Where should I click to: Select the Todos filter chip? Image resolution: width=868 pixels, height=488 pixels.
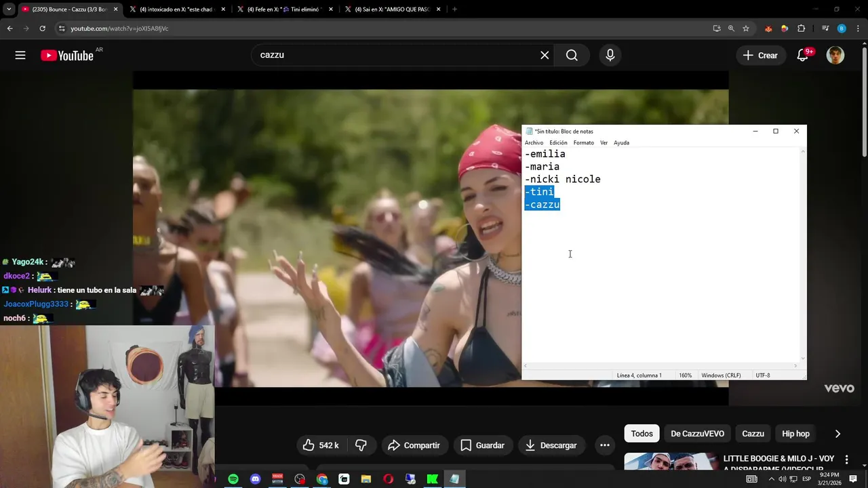pos(642,434)
